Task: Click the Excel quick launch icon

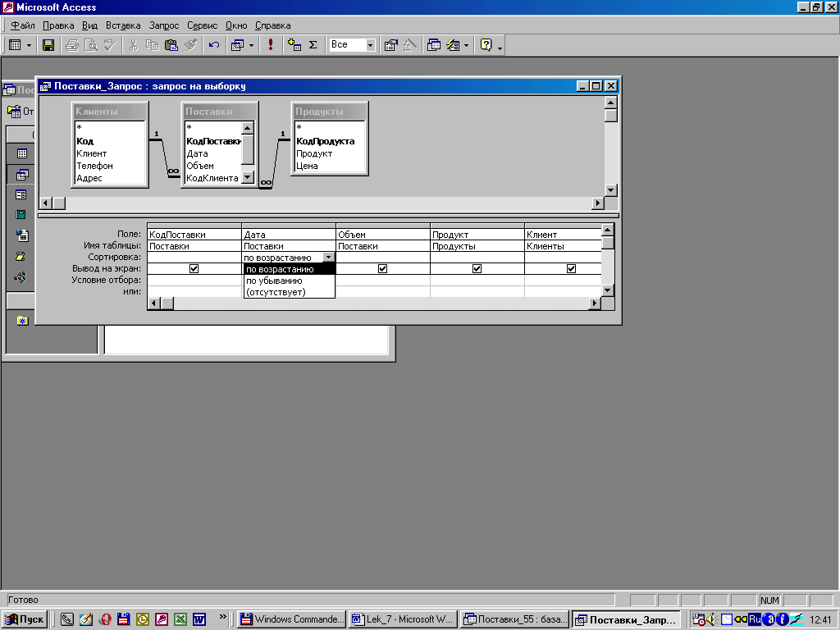Action: pyautogui.click(x=180, y=619)
